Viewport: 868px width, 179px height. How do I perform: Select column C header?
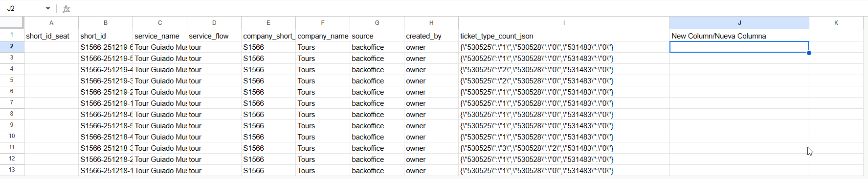point(160,23)
